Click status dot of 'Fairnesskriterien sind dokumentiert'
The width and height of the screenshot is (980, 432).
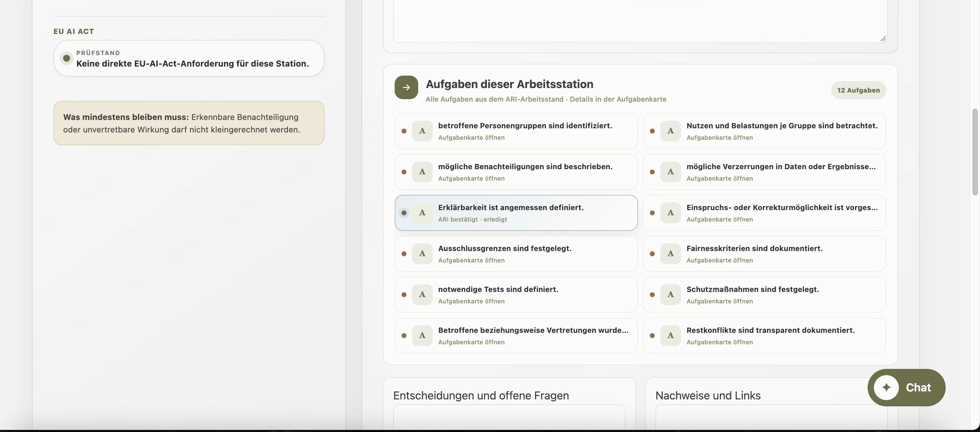click(x=652, y=254)
